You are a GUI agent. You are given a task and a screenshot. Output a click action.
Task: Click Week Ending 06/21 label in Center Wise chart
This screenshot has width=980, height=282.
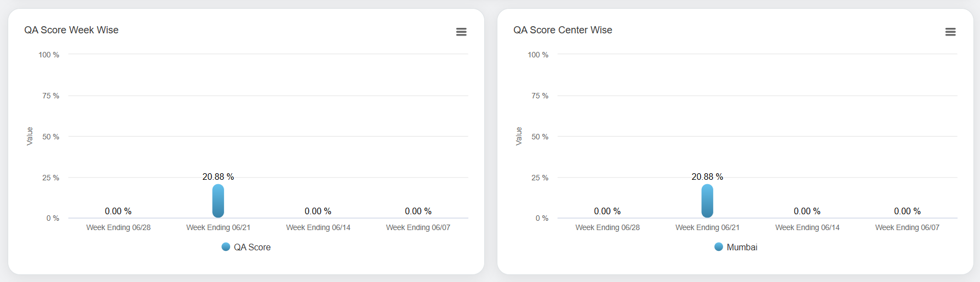[707, 227]
